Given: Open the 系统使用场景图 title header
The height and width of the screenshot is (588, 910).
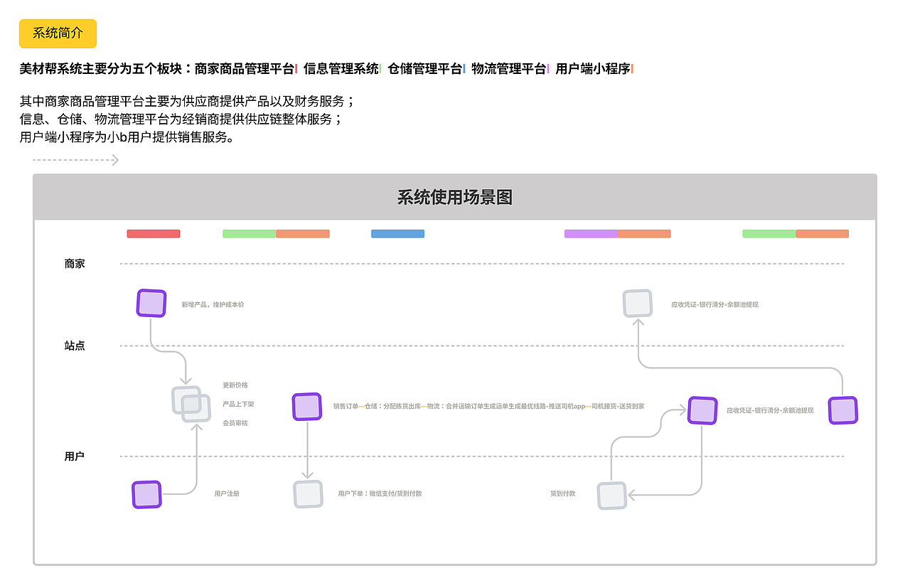Looking at the screenshot, I should point(455,198).
